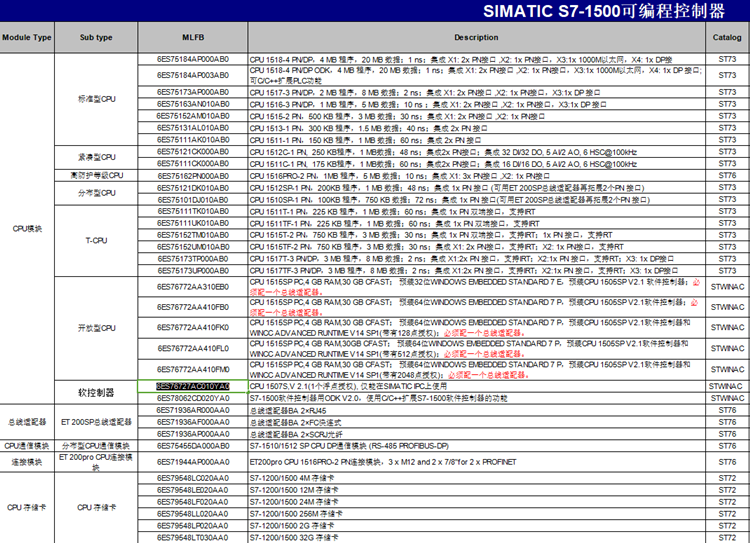This screenshot has height=543, width=750.
Task: Click the description starting CPU 1516PRO-2 PN
Action: pos(476,176)
